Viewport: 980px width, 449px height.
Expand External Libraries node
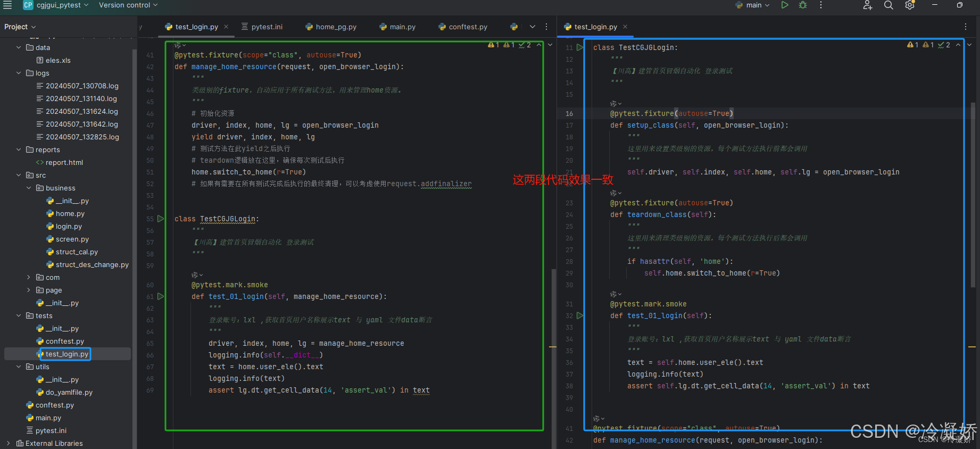click(9, 443)
